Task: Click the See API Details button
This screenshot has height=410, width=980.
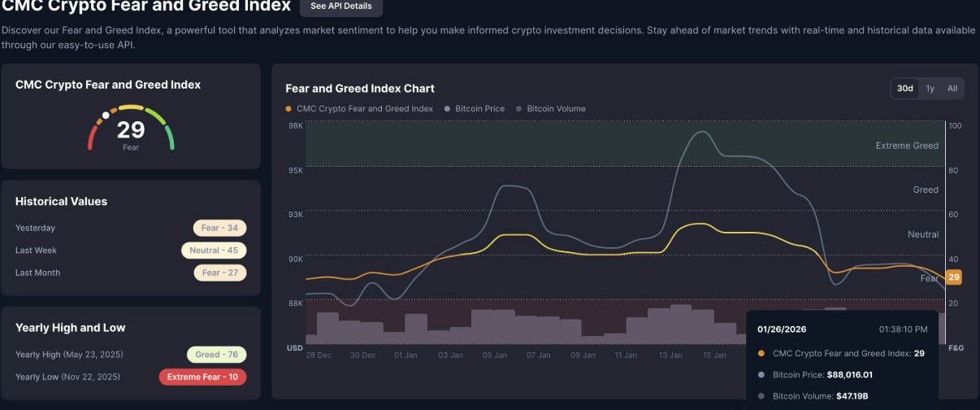Action: click(341, 7)
